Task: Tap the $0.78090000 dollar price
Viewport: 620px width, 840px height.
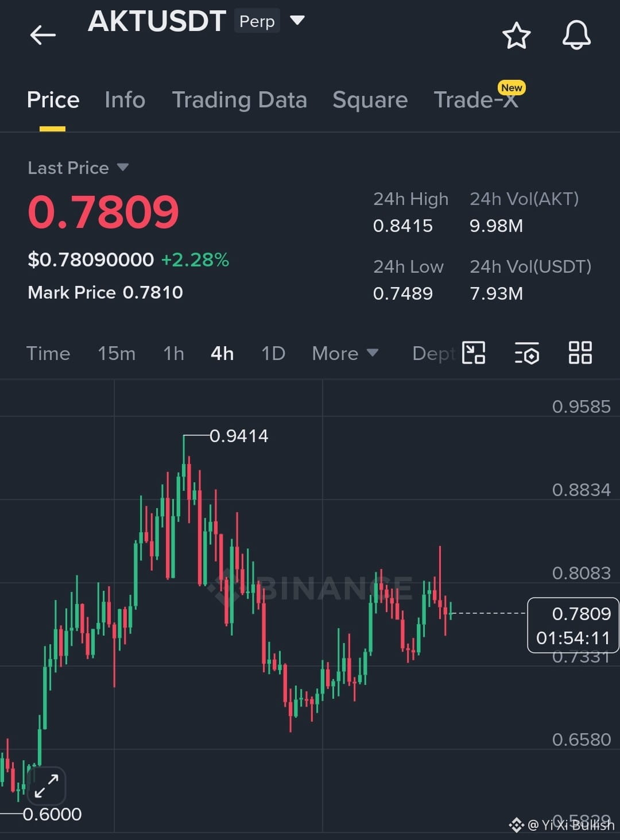Action: tap(91, 260)
